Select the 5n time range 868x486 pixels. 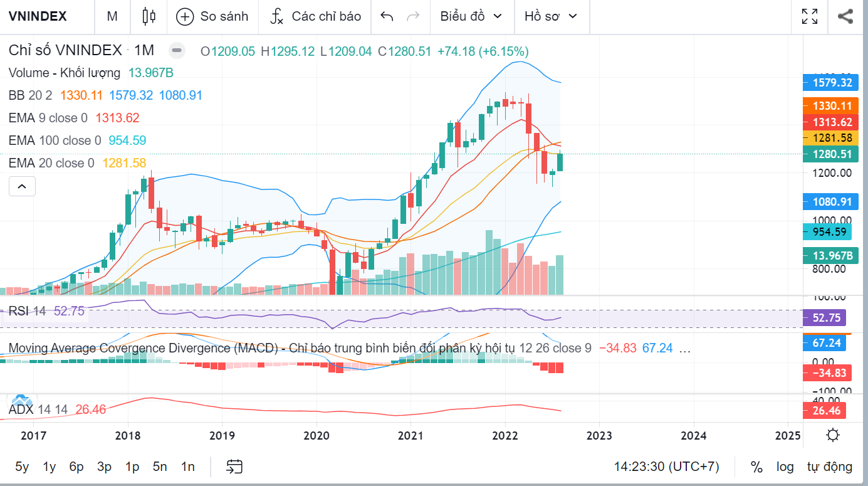160,467
